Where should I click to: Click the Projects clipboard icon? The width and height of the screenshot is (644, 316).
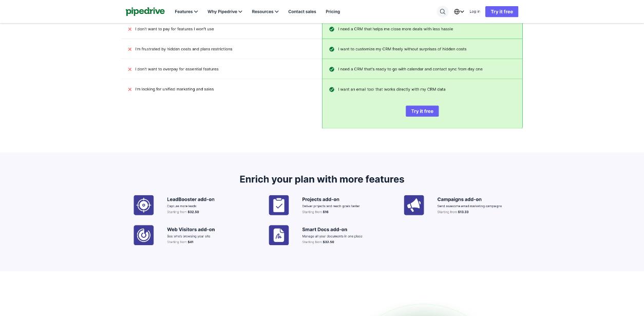click(279, 205)
